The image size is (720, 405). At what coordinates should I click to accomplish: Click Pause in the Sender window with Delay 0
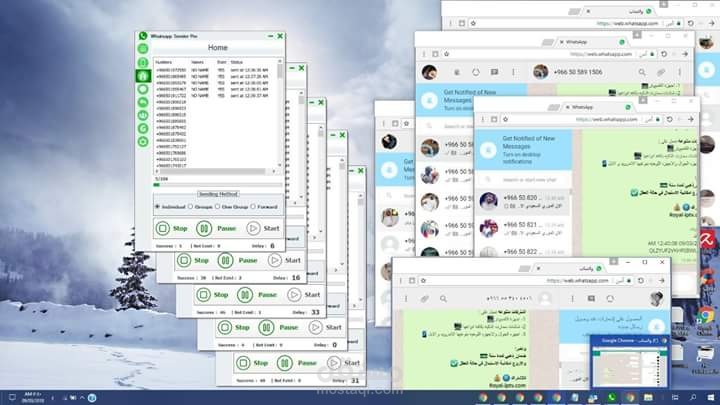coord(279,327)
